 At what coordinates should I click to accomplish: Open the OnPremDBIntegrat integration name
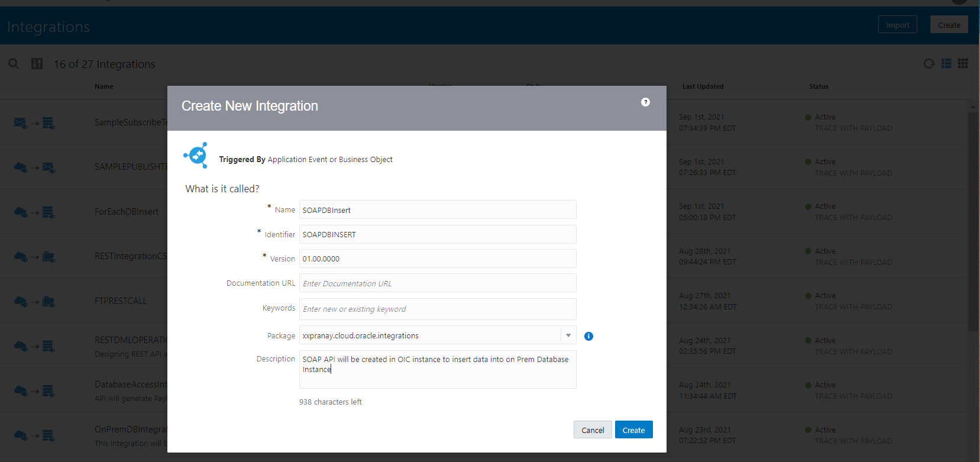coord(131,429)
